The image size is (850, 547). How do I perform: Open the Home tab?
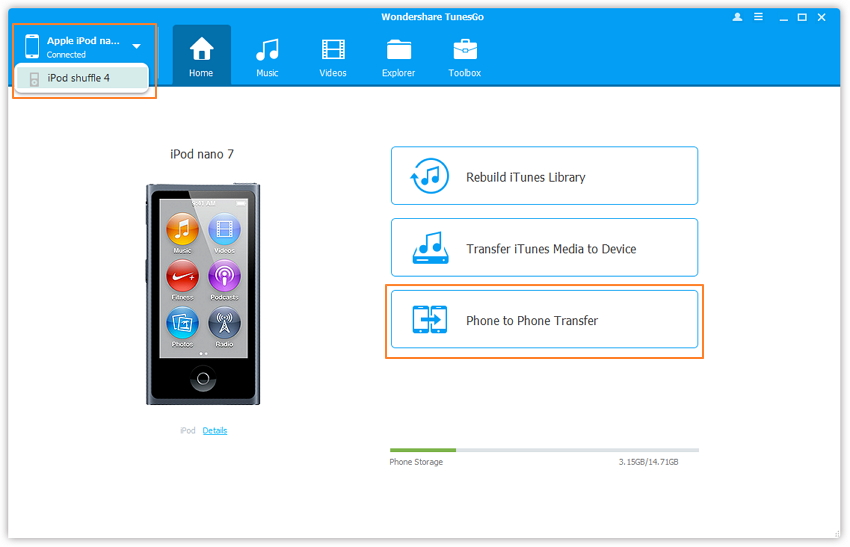click(201, 55)
